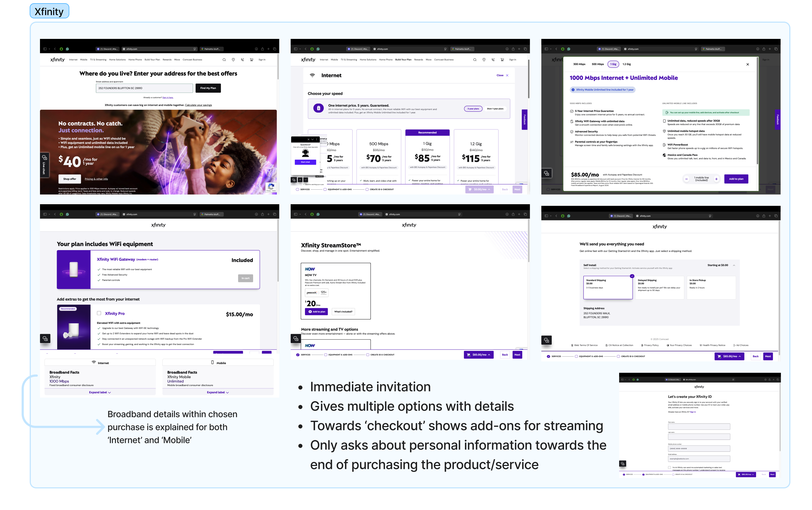The height and width of the screenshot is (510, 812).
Task: Open the Live chat tab on hero banner
Action: click(x=44, y=165)
